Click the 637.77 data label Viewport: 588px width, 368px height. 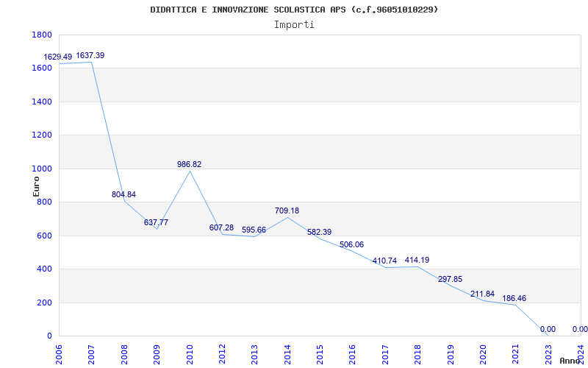[x=156, y=222]
